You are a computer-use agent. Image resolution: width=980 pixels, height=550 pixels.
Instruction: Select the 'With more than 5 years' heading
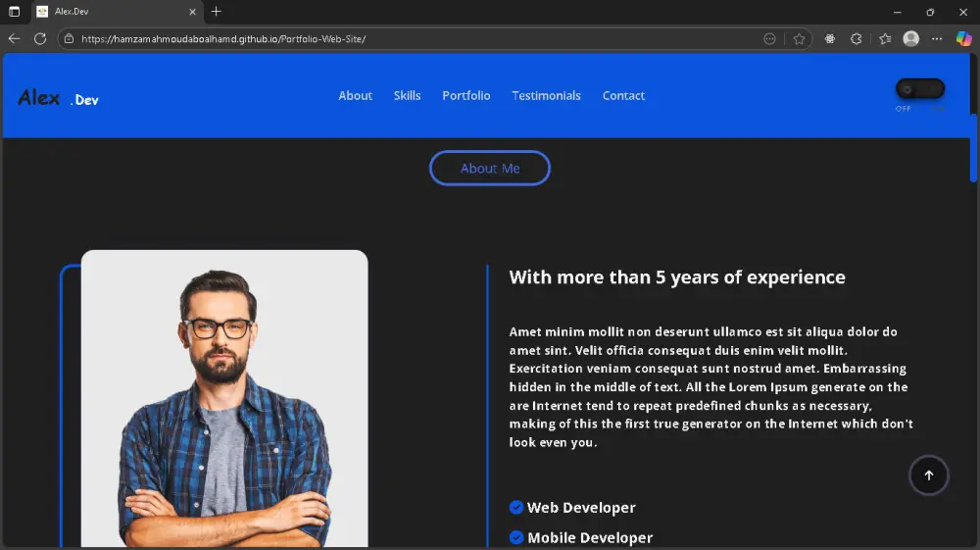677,276
